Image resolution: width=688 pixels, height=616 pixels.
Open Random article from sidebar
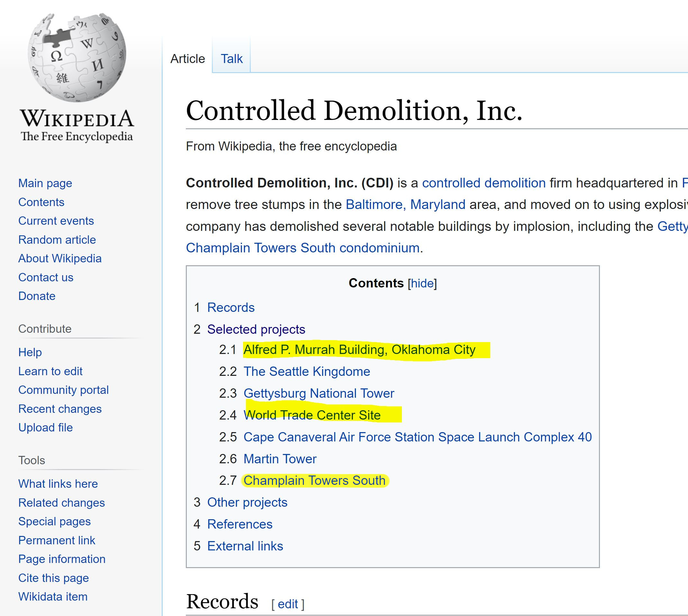[x=57, y=240]
